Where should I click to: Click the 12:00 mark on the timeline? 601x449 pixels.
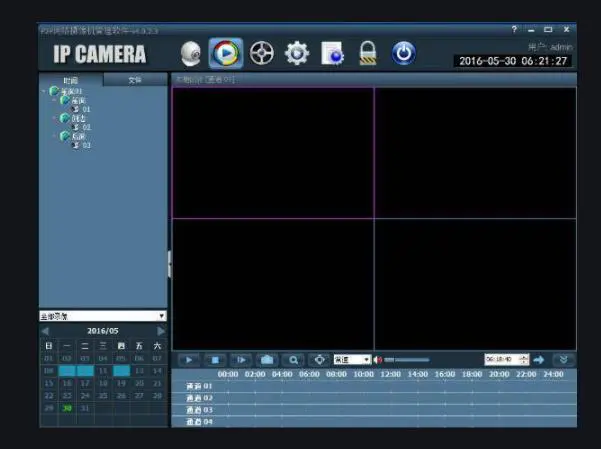[391, 374]
